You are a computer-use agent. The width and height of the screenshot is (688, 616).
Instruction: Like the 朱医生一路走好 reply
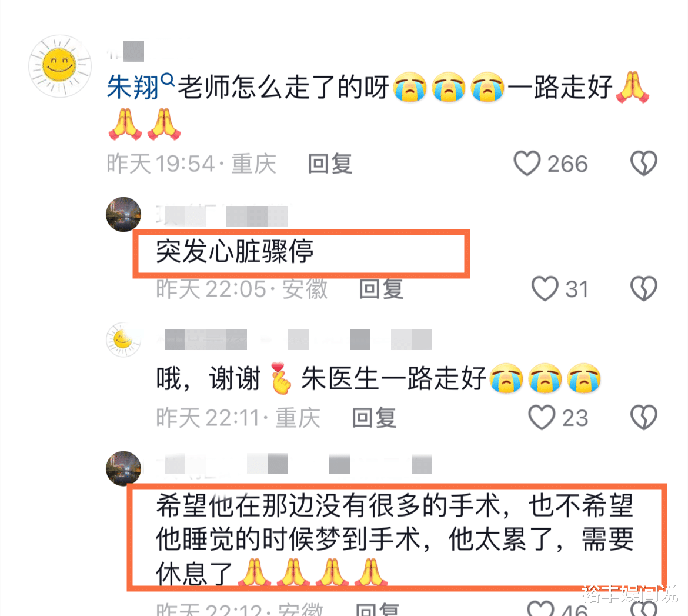click(542, 417)
